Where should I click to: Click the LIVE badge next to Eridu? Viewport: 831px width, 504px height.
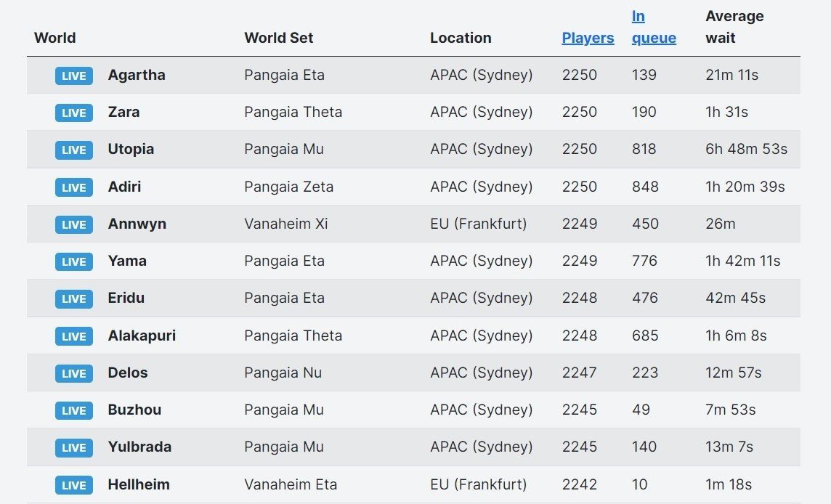click(74, 298)
